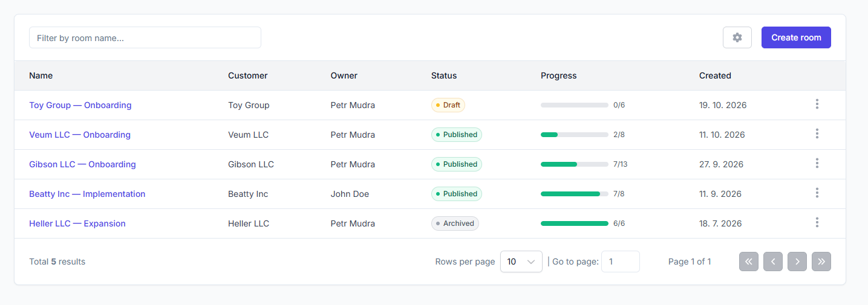Click the Gibson LLC progress bar 7/13
868x305 pixels.
[575, 164]
